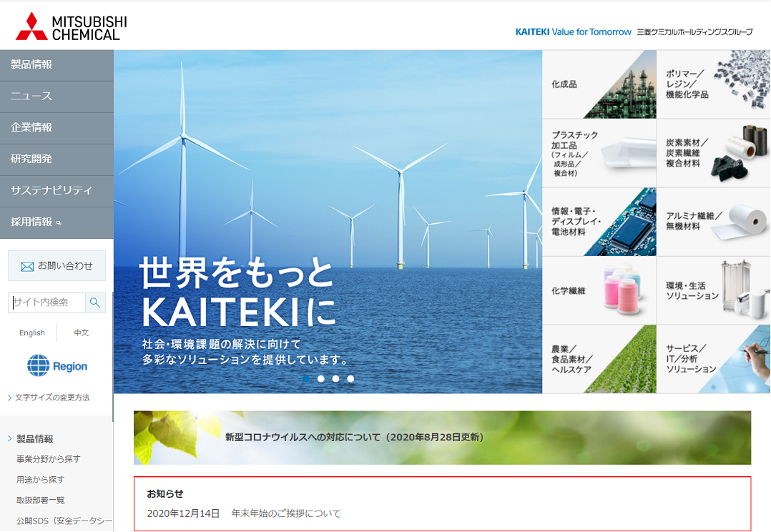Viewport: 771px width, 532px height.
Task: Open 事業分野から探す sidebar link
Action: (48, 459)
